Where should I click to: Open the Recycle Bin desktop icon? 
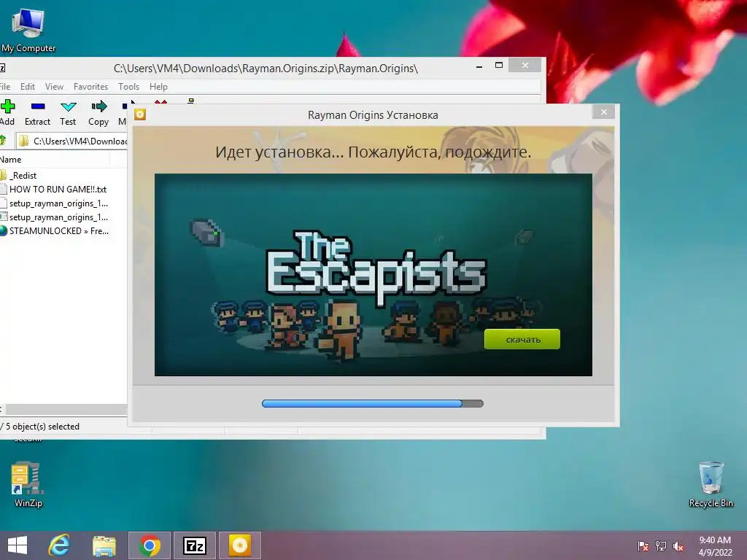[711, 484]
